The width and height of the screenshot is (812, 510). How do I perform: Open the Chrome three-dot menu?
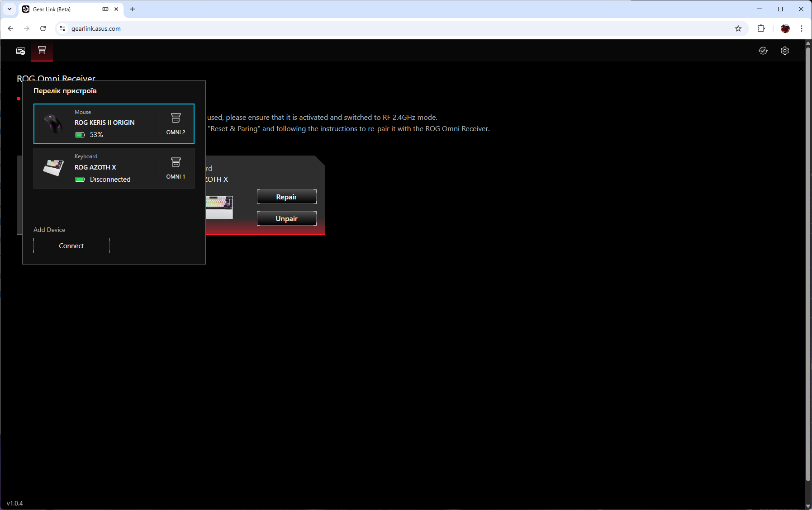802,28
